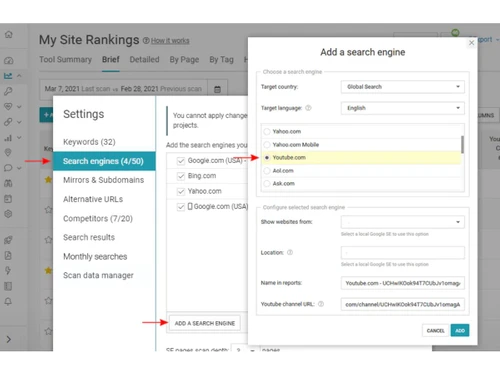Screen dimensions: 500x375
Task: Open the key icon in left sidebar
Action: click(8, 91)
